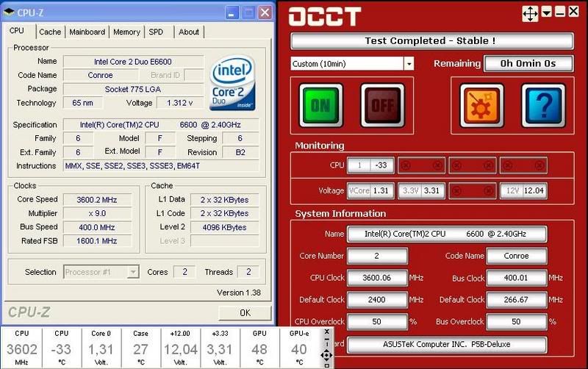
Task: Click the OCCT CPU Clock 3600.06 field
Action: (377, 278)
